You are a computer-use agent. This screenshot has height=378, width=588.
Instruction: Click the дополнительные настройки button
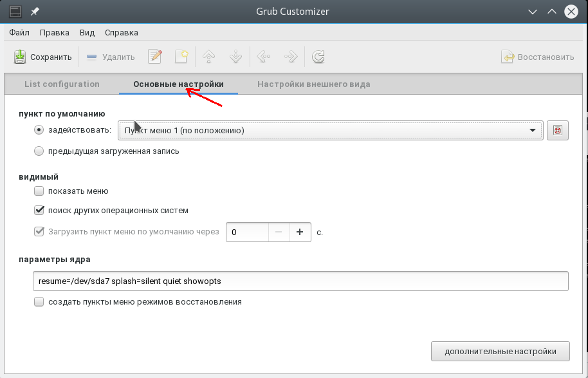coord(501,352)
